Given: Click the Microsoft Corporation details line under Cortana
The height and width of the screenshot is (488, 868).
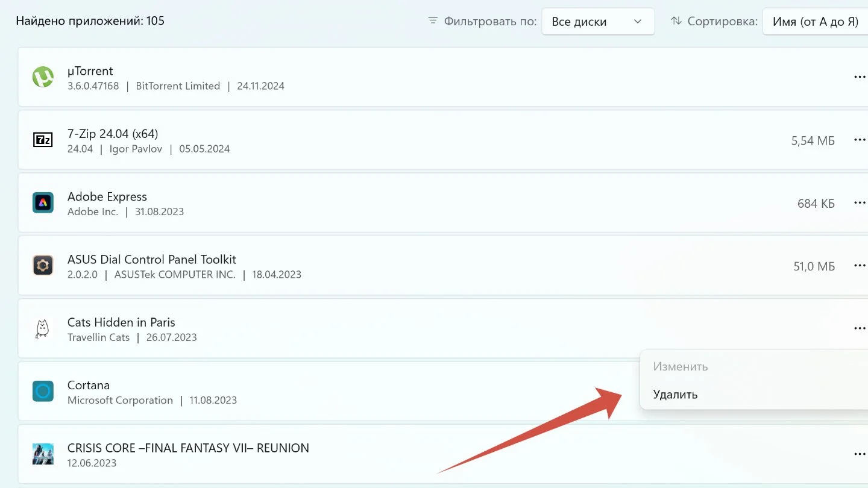Looking at the screenshot, I should tap(152, 400).
